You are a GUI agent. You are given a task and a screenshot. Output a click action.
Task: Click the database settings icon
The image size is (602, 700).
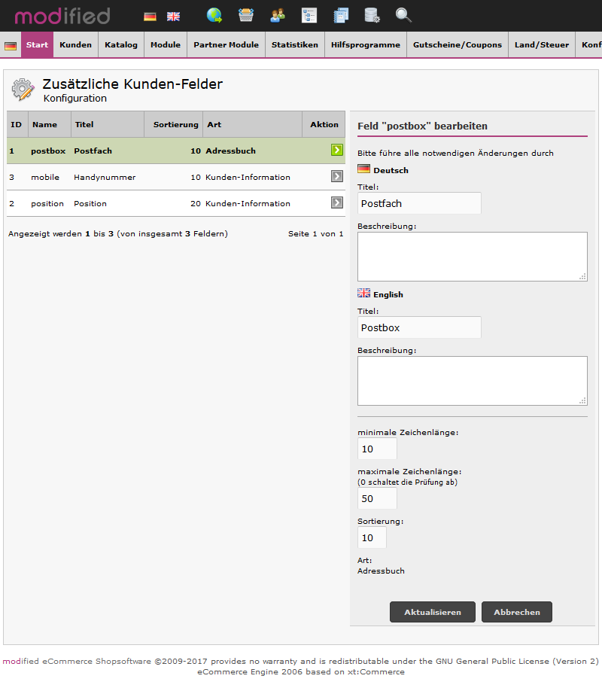(x=372, y=15)
